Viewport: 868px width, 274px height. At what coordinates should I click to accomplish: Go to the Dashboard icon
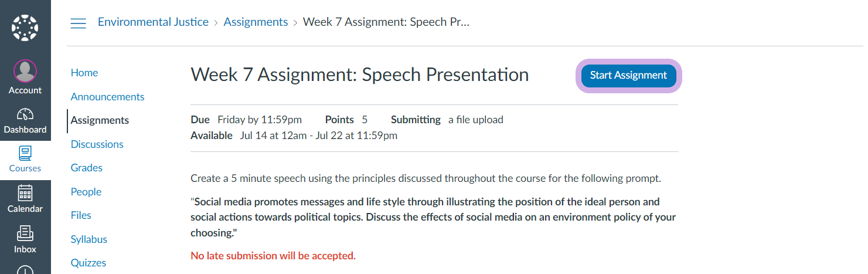[x=25, y=114]
